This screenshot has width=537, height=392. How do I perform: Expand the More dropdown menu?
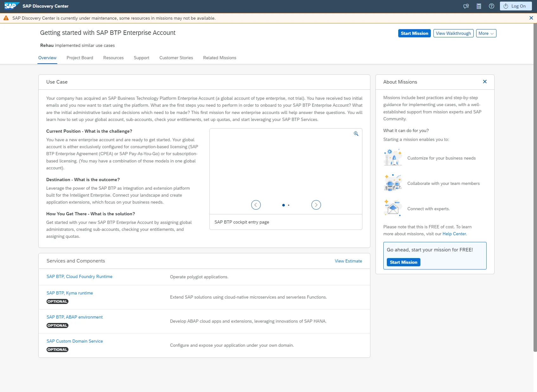[486, 33]
